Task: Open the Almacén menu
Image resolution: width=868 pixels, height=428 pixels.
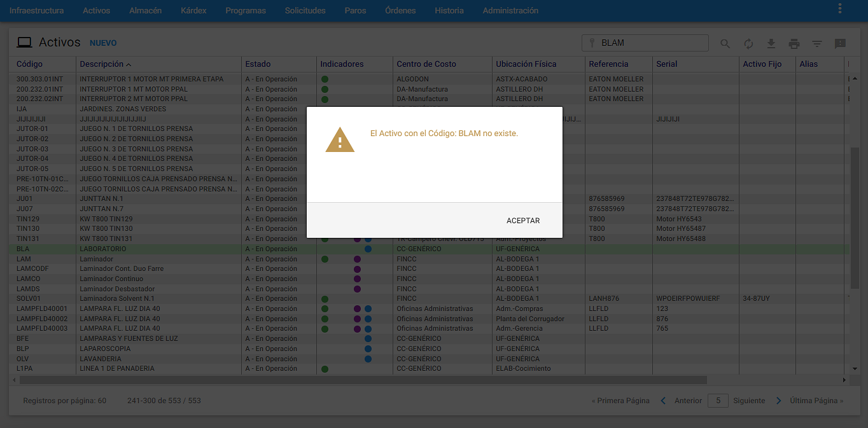Action: 145,10
